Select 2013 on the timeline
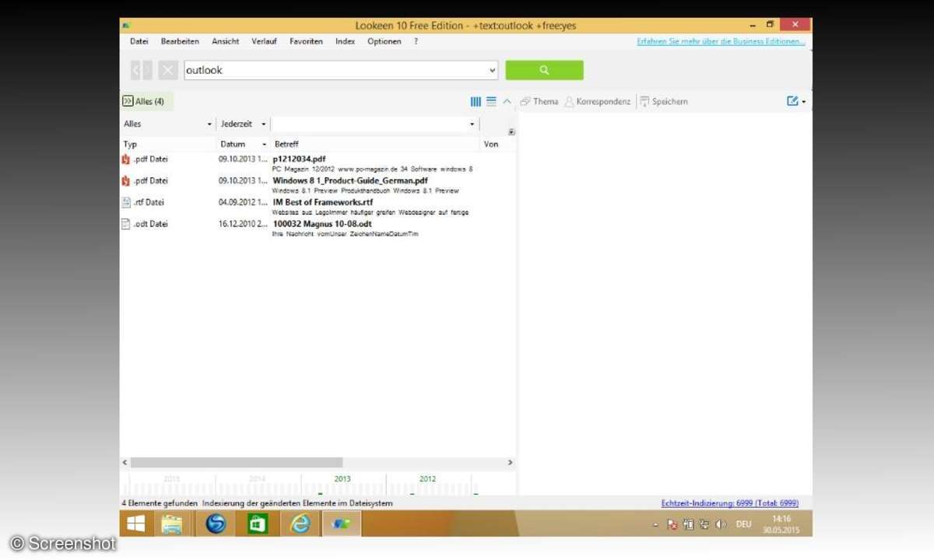This screenshot has height=560, width=934. (342, 479)
